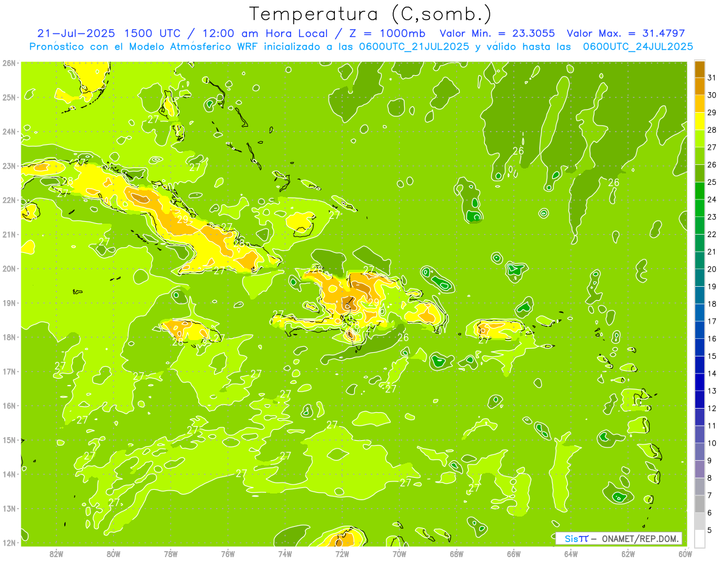Click the 78W longitude label
The width and height of the screenshot is (728, 562).
[x=171, y=554]
